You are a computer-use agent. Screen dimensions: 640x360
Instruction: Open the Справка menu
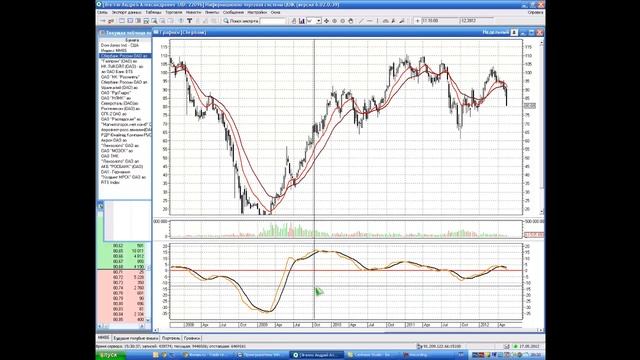coord(535,12)
